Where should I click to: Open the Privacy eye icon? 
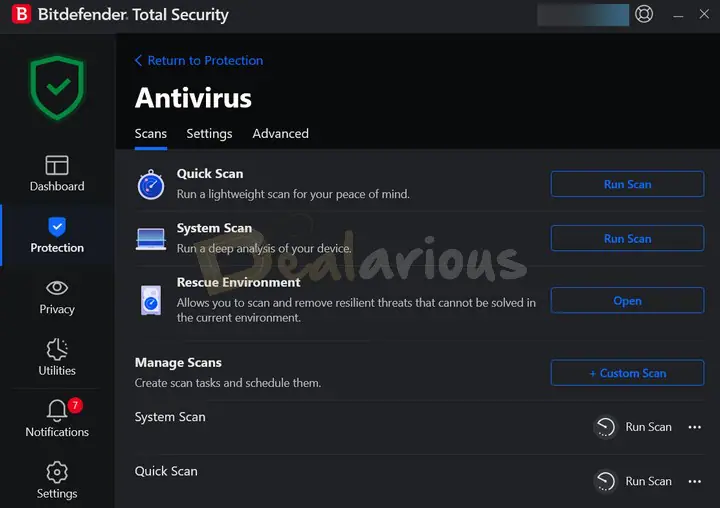(x=57, y=288)
